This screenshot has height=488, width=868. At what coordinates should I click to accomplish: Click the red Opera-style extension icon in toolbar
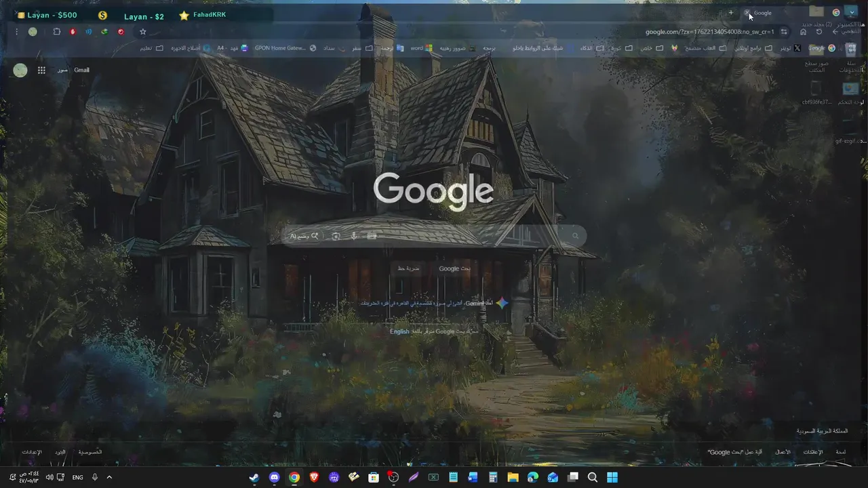121,32
